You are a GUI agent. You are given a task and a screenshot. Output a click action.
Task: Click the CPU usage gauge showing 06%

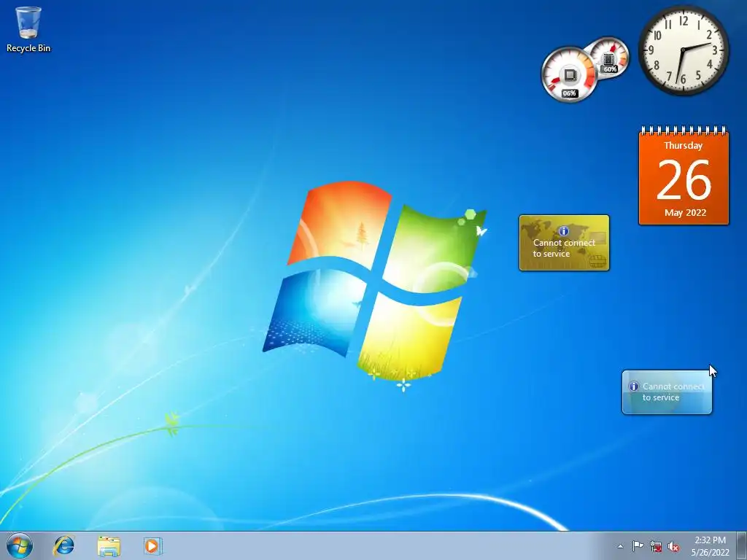[x=569, y=75]
